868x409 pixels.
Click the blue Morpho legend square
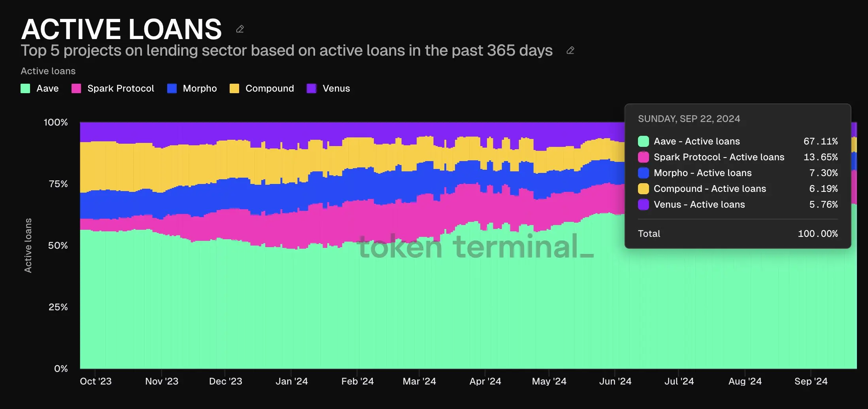tap(172, 88)
